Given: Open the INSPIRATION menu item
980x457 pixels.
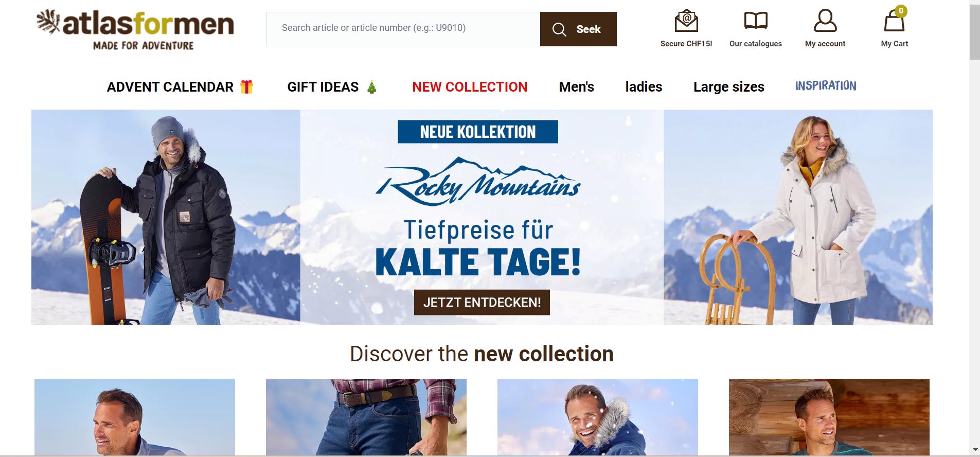Looking at the screenshot, I should point(826,86).
